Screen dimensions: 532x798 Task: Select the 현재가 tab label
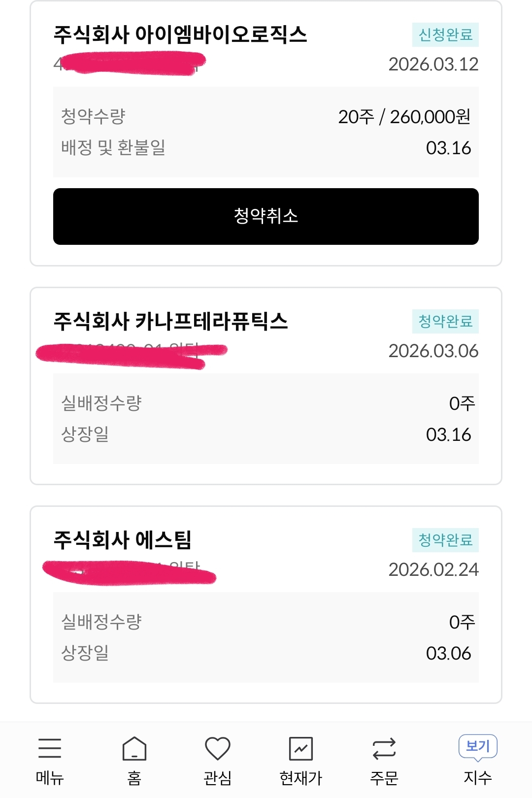(300, 778)
